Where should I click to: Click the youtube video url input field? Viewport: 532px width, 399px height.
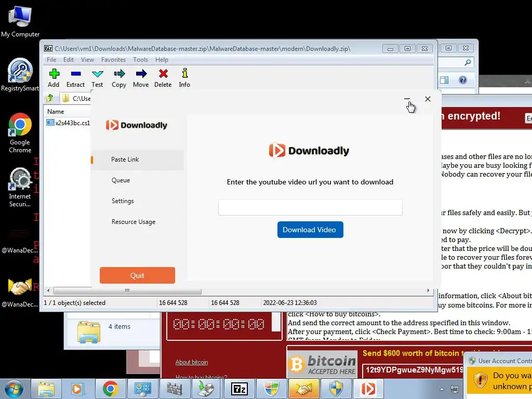310,207
